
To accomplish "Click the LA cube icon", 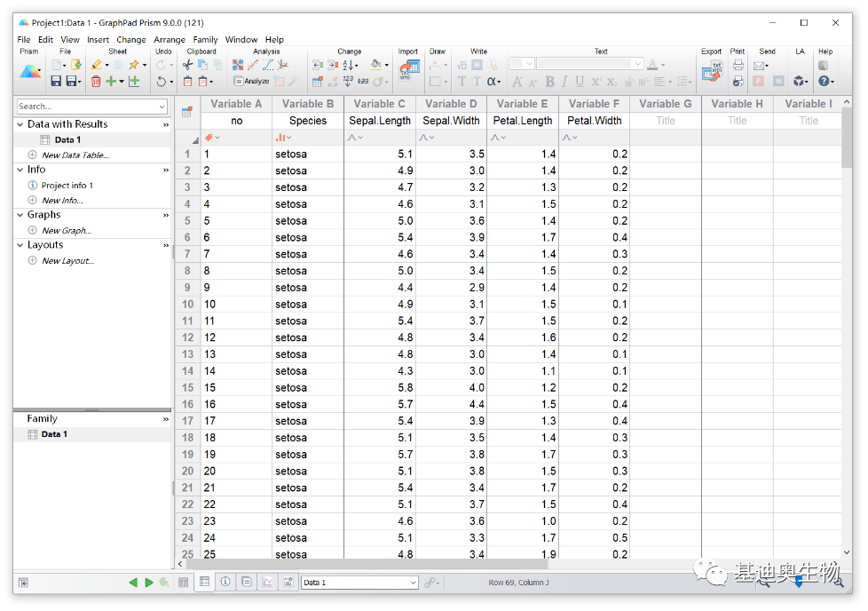I will [x=798, y=81].
